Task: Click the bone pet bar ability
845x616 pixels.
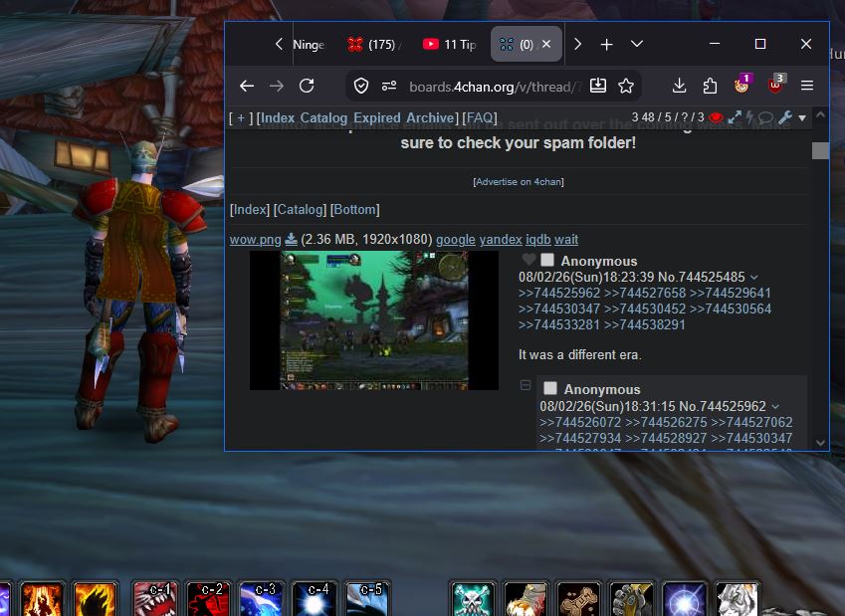Action: (x=578, y=599)
